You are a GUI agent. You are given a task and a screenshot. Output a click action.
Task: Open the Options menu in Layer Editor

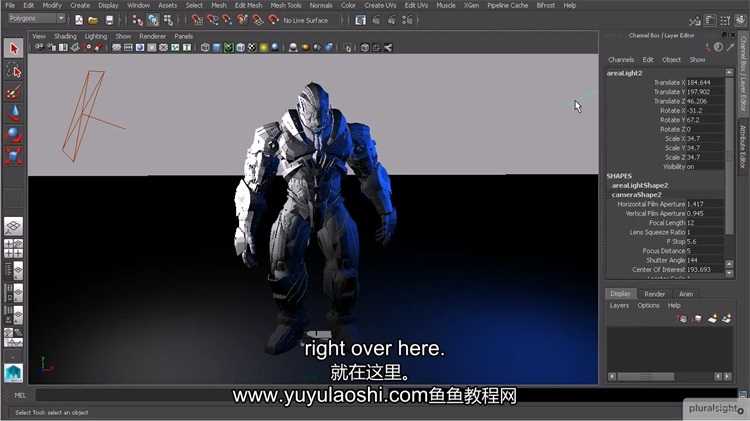coord(648,305)
